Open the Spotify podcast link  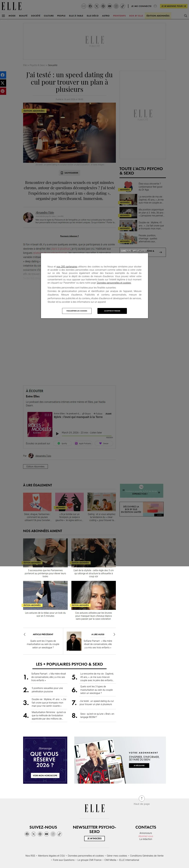pyautogui.click(x=62, y=443)
